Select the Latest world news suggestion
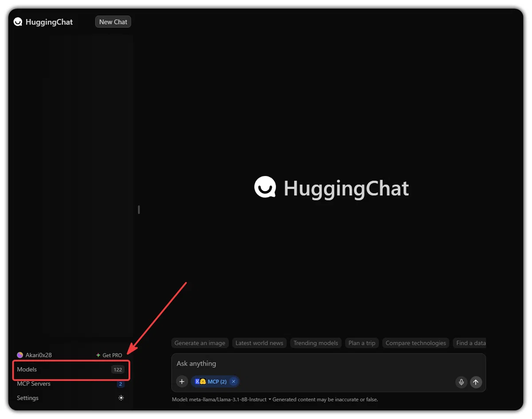Viewport: 532px width, 419px height. pos(259,343)
